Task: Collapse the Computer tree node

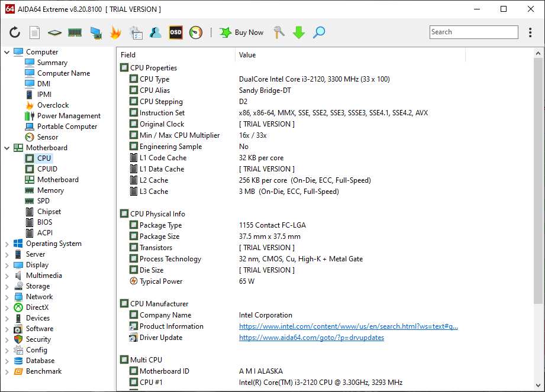Action: point(7,52)
